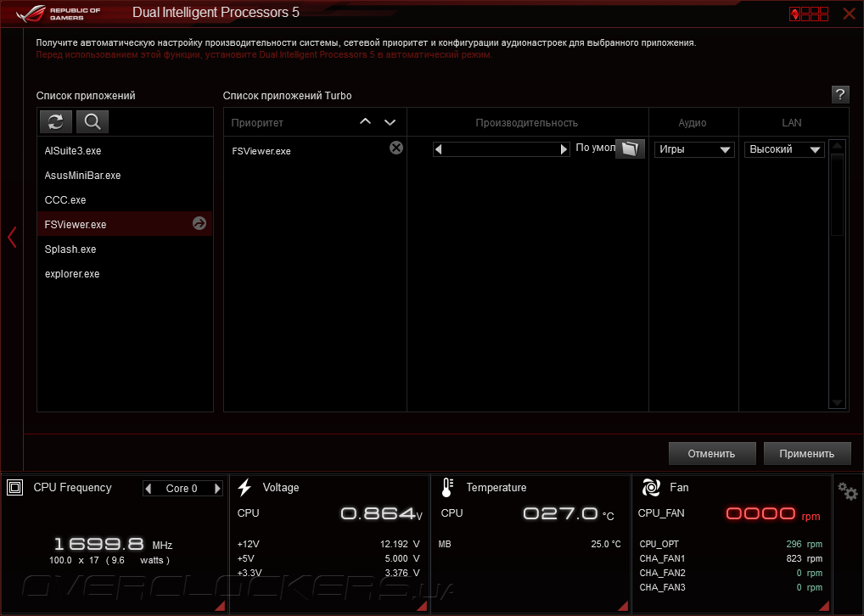Search applications with magnifier icon
Screen dimensions: 864x616
(x=92, y=121)
